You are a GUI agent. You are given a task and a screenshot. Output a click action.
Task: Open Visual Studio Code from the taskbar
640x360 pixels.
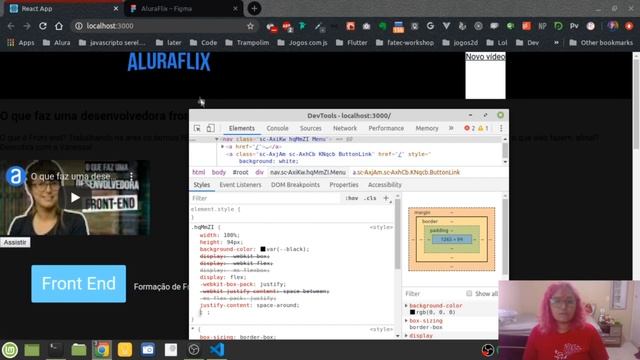click(x=218, y=350)
